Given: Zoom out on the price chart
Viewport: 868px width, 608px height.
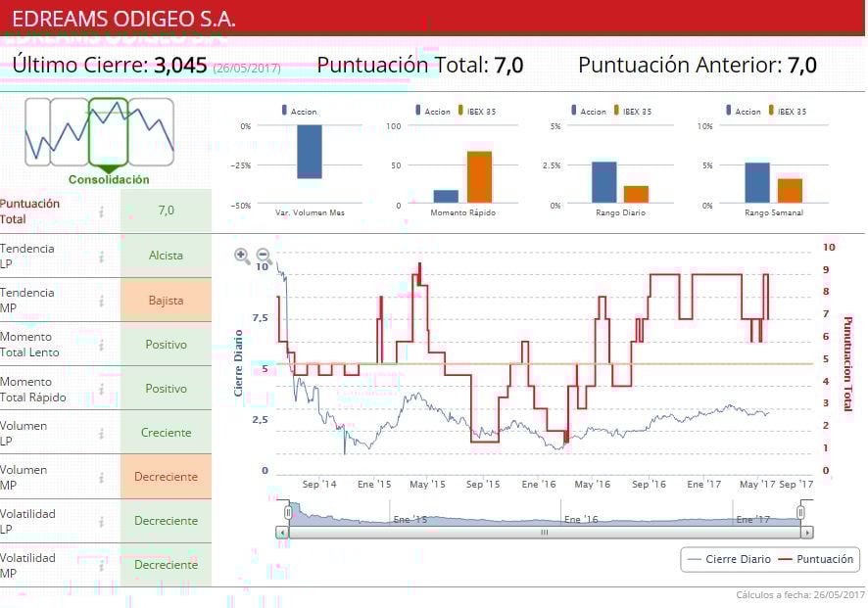Looking at the screenshot, I should [265, 255].
